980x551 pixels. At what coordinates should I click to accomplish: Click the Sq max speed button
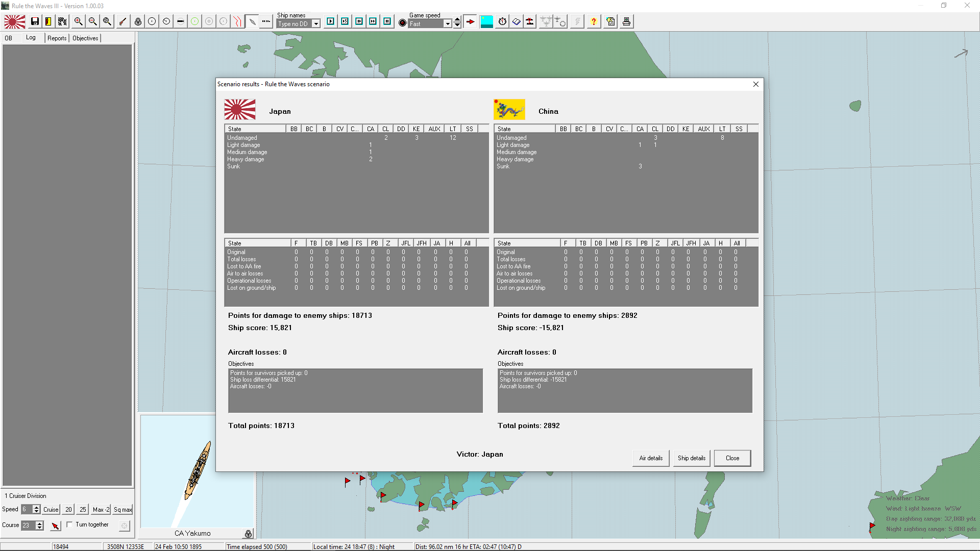click(x=122, y=510)
